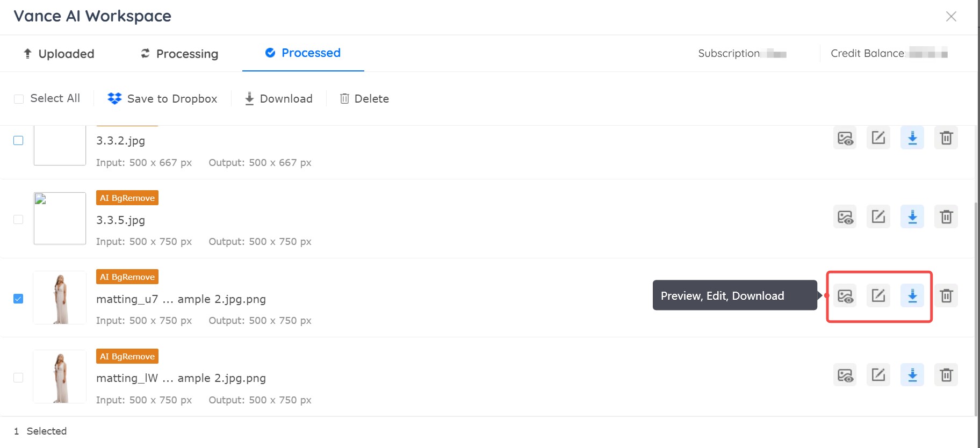Download the 3.3.2.jpg result
This screenshot has height=448, width=980.
[x=912, y=138]
